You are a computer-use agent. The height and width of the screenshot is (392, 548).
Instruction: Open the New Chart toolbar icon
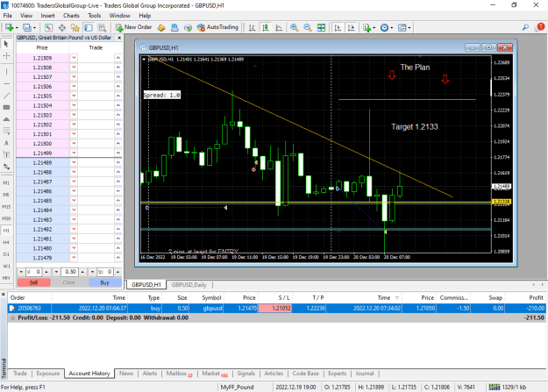10,27
